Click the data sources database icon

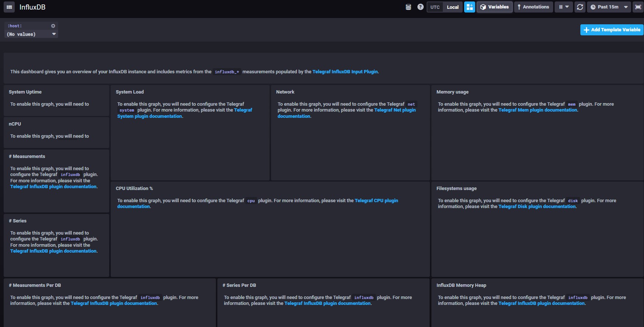tap(408, 7)
